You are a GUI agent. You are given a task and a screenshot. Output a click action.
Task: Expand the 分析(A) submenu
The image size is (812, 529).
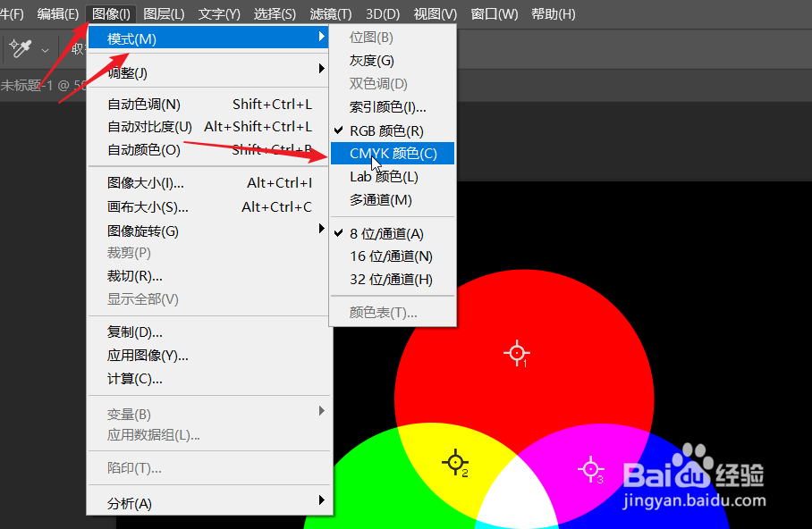coord(208,503)
